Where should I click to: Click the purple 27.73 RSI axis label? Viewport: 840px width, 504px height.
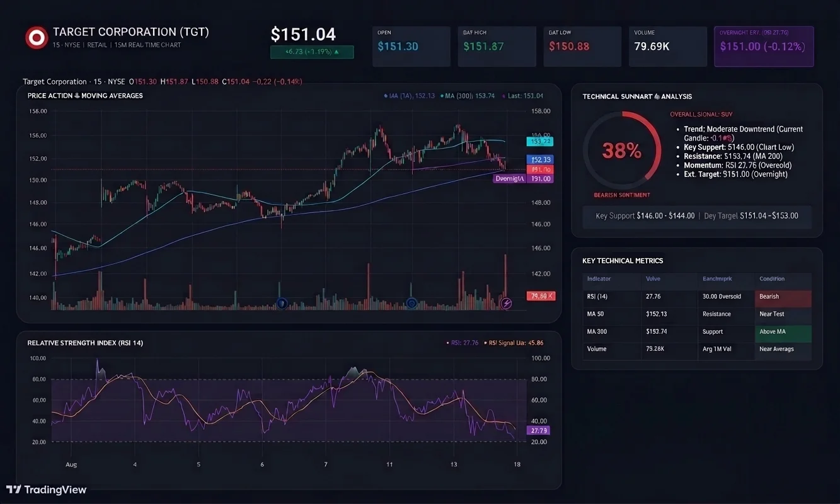pyautogui.click(x=539, y=431)
